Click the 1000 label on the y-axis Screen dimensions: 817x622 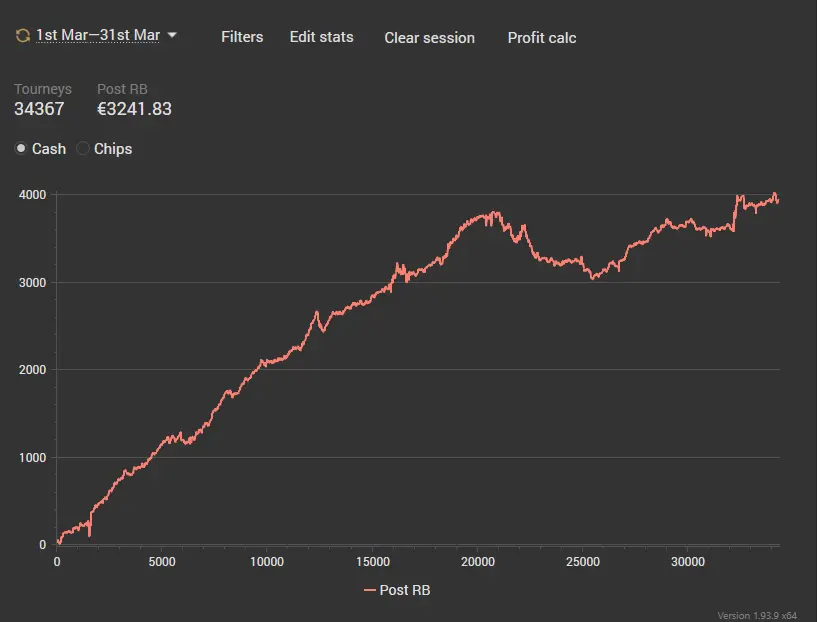[x=32, y=458]
